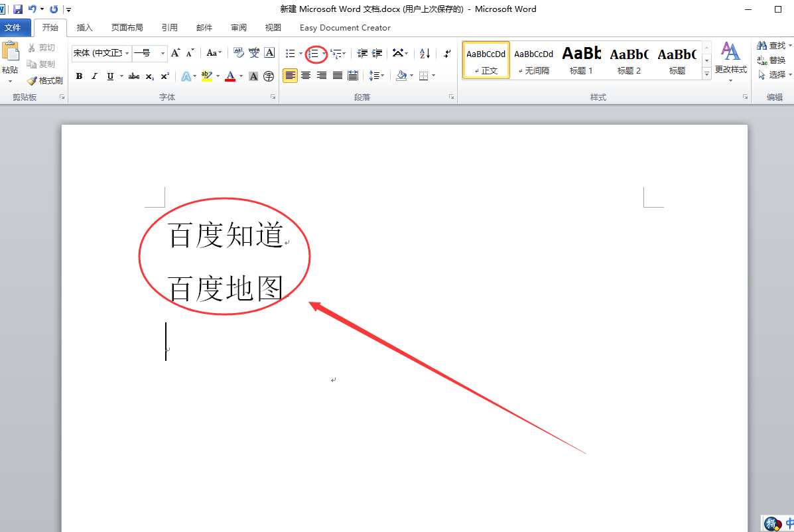The image size is (794, 532).
Task: Expand the styles gallery More arrow
Action: pyautogui.click(x=707, y=74)
